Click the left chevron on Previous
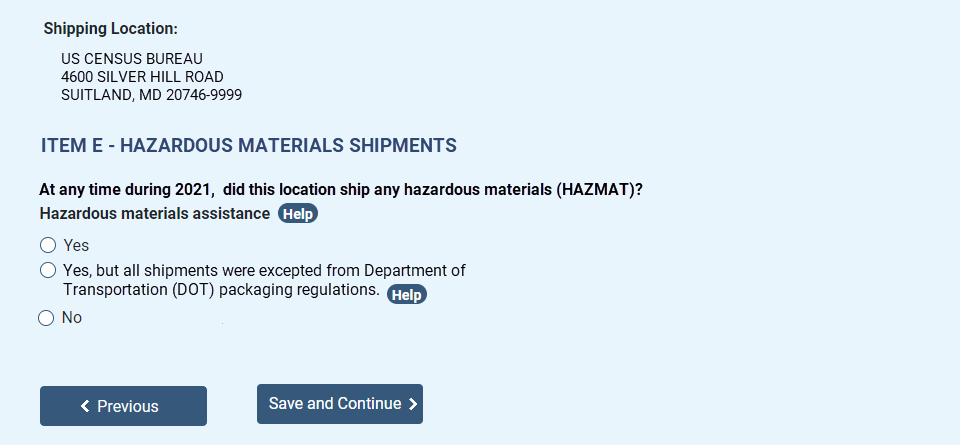Screen dimensions: 960x445 tap(86, 406)
